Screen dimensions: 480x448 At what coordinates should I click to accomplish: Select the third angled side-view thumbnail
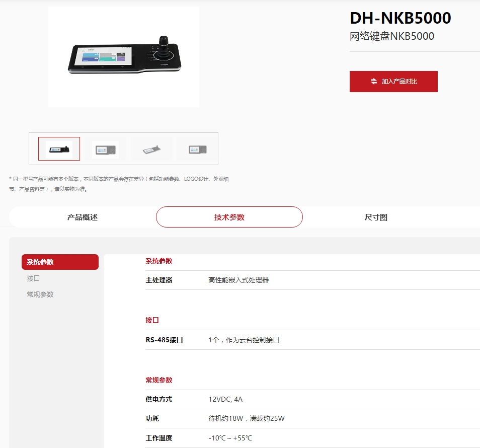pyautogui.click(x=151, y=149)
